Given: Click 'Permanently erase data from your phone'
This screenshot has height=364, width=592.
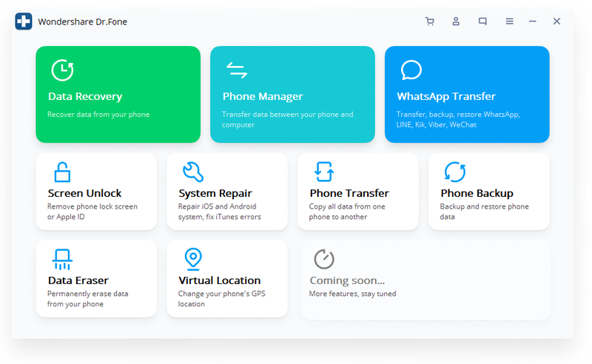Looking at the screenshot, I should [87, 299].
